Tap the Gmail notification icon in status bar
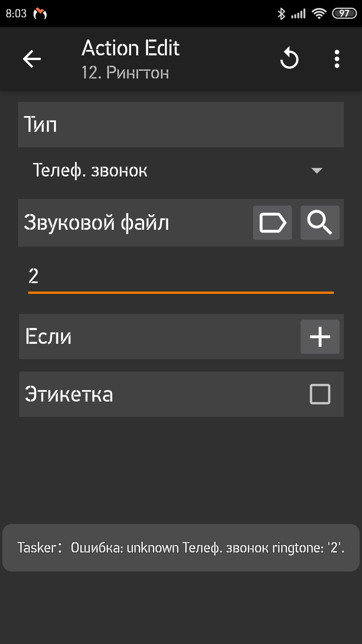 pyautogui.click(x=40, y=13)
